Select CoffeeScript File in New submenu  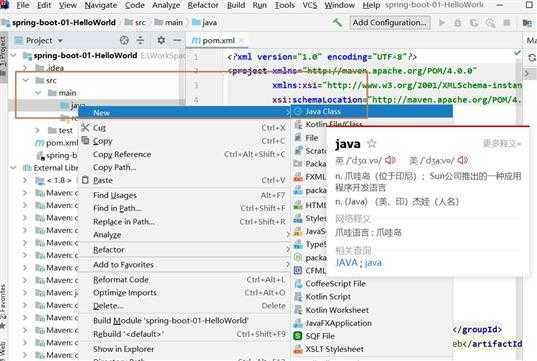coord(372,284)
